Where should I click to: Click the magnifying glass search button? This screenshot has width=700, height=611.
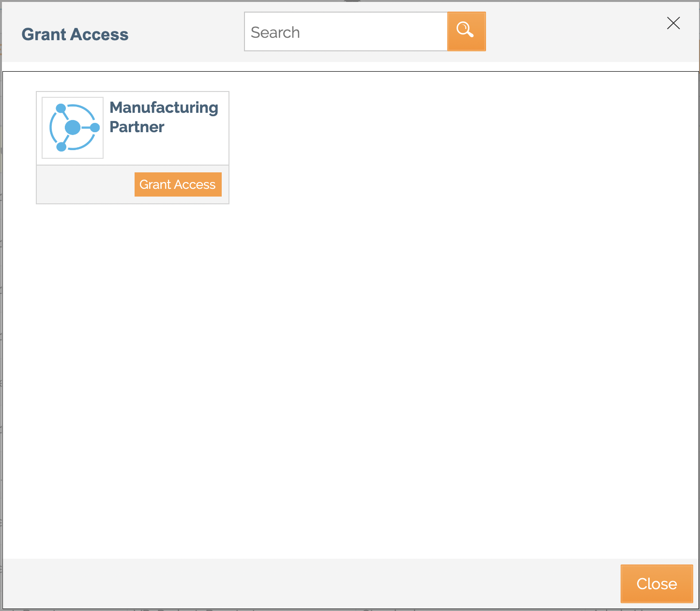pyautogui.click(x=466, y=31)
